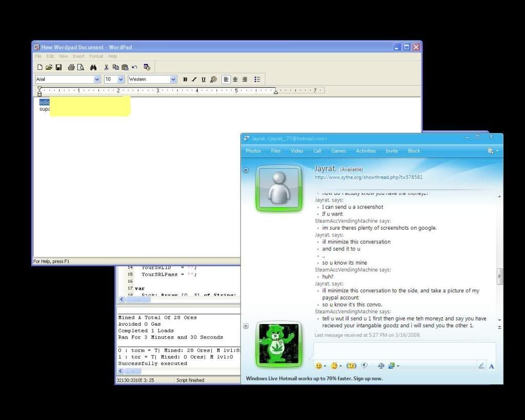The width and height of the screenshot is (525, 420).
Task: Click the script editor horizontal scroll left arrow
Action: (x=122, y=299)
